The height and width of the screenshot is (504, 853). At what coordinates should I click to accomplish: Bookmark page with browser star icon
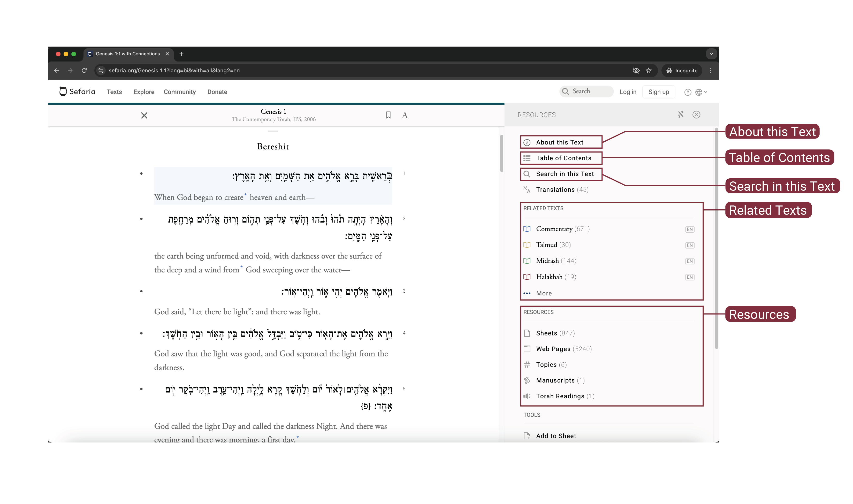(x=649, y=70)
